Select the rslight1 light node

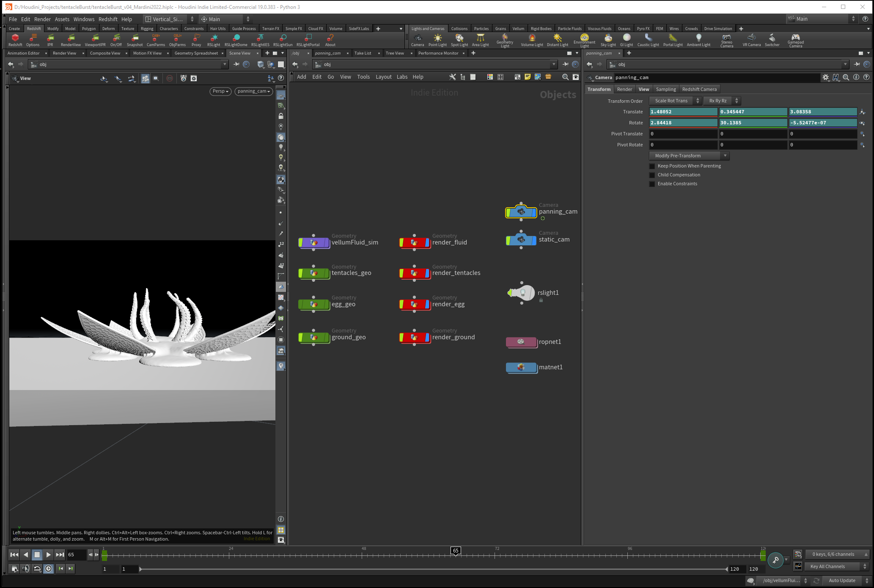coord(522,292)
